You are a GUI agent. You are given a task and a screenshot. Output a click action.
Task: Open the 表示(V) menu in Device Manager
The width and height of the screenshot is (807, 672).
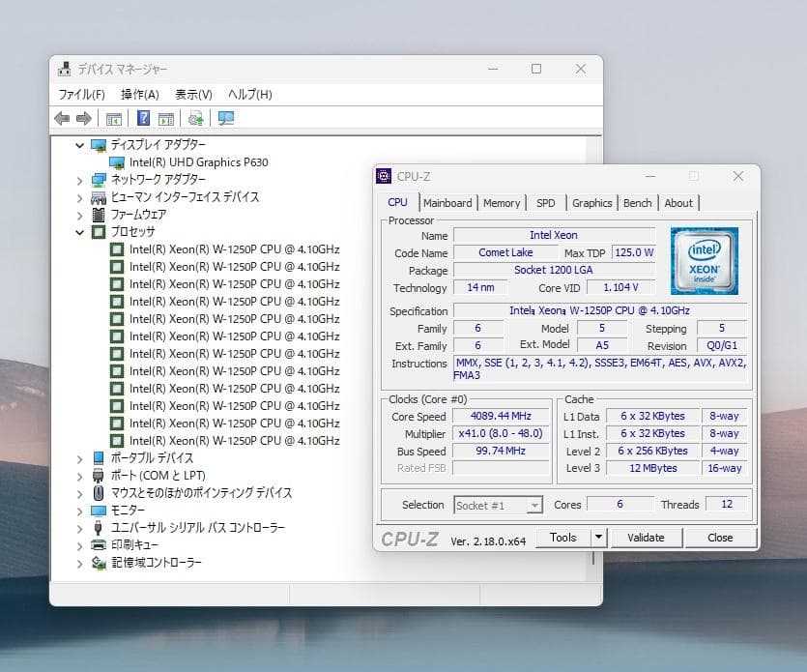tap(191, 94)
